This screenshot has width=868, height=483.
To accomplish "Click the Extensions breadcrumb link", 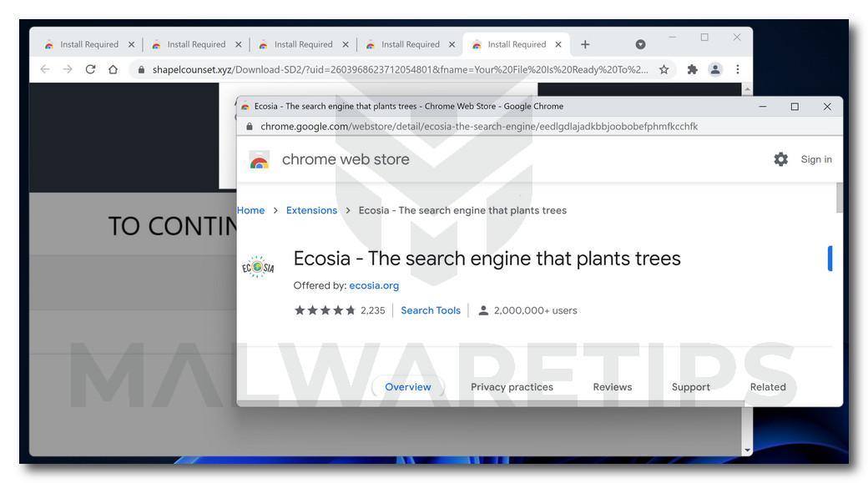I will point(311,210).
